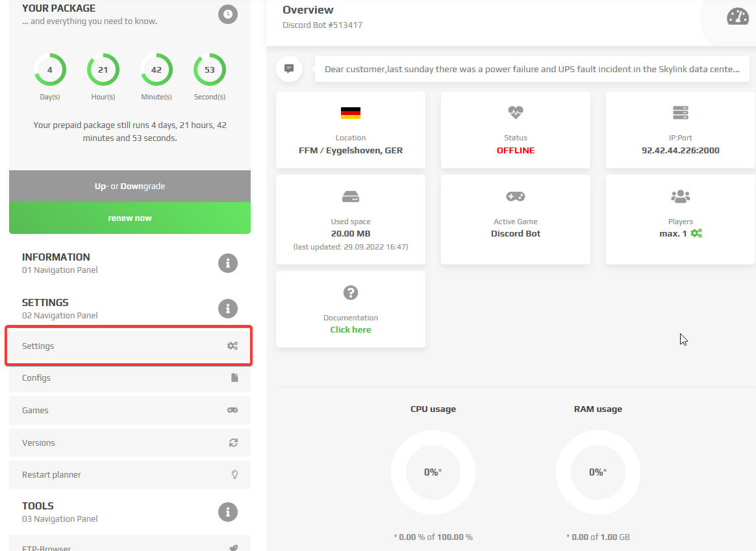Image resolution: width=756 pixels, height=551 pixels.
Task: Click the TOOLS section heading
Action: click(38, 506)
